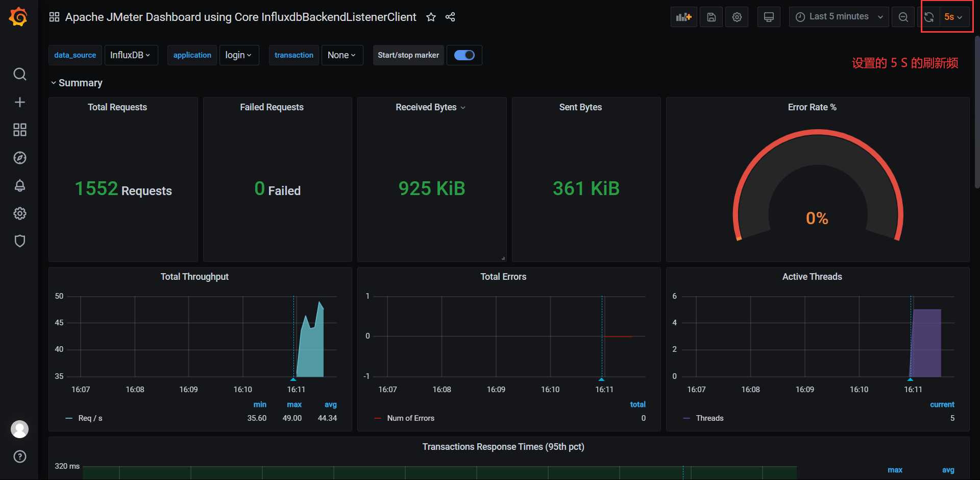Refresh the dashboard now
The image size is (980, 480).
tap(929, 17)
